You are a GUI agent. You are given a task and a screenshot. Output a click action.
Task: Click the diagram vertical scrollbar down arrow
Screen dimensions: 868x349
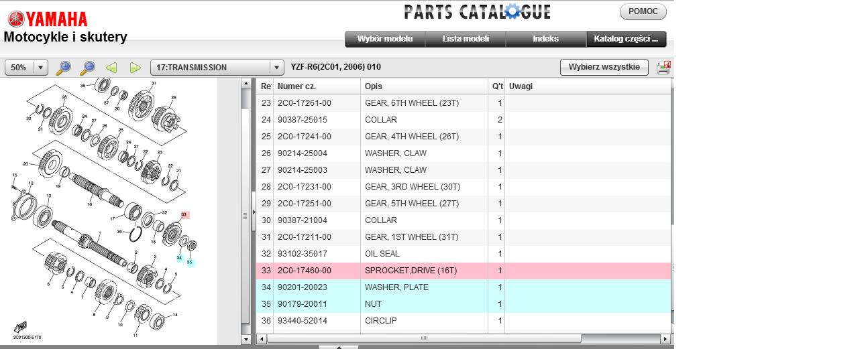coord(245,340)
